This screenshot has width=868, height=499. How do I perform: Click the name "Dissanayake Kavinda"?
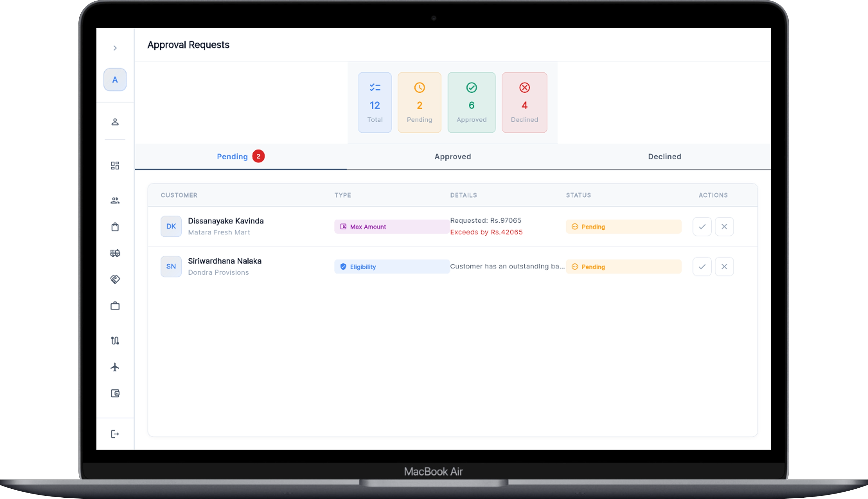coord(226,221)
